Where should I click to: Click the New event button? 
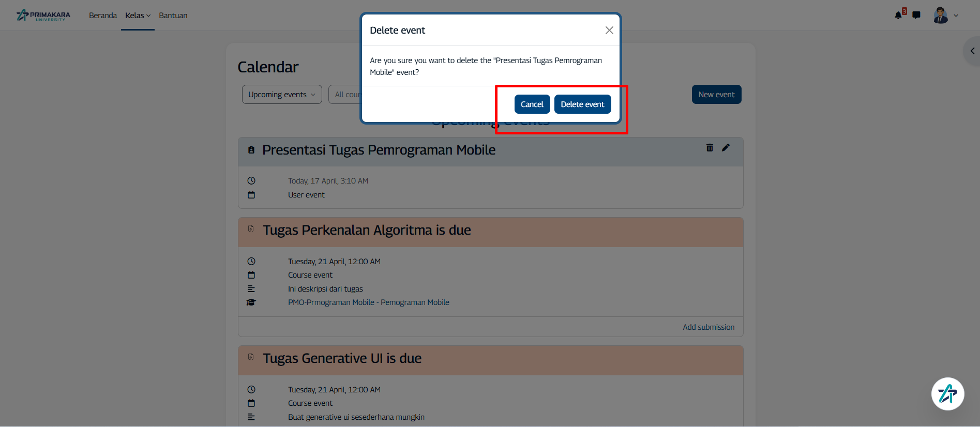[716, 95]
